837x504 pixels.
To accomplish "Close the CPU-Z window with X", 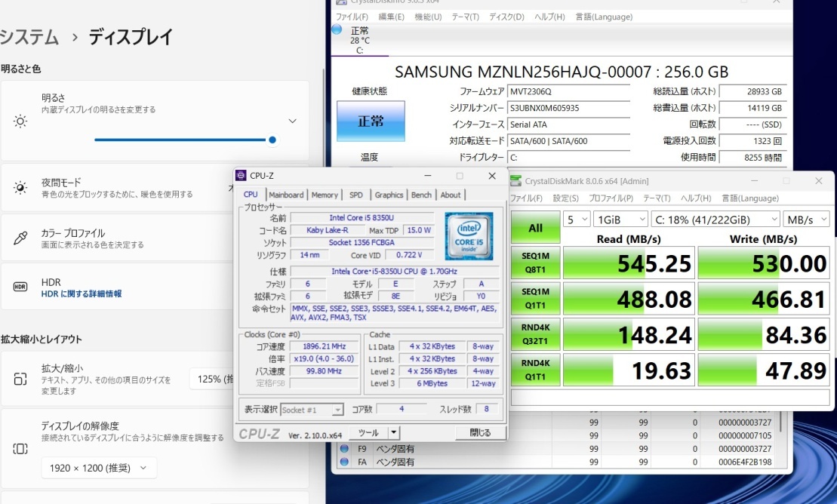I will (x=491, y=176).
